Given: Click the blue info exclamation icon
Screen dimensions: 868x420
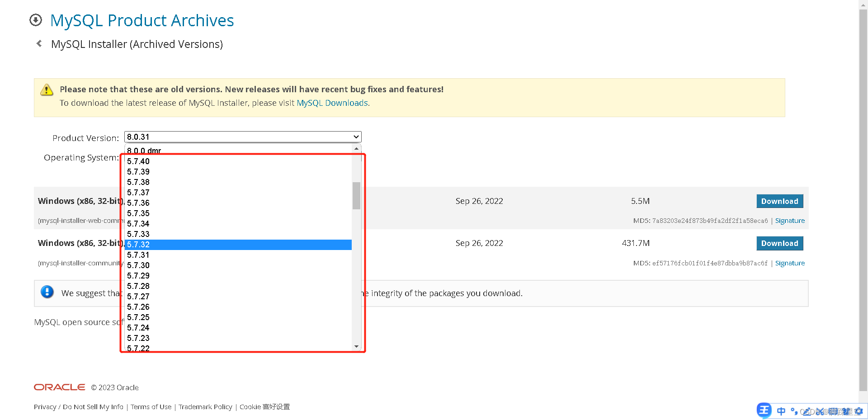Looking at the screenshot, I should 47,292.
